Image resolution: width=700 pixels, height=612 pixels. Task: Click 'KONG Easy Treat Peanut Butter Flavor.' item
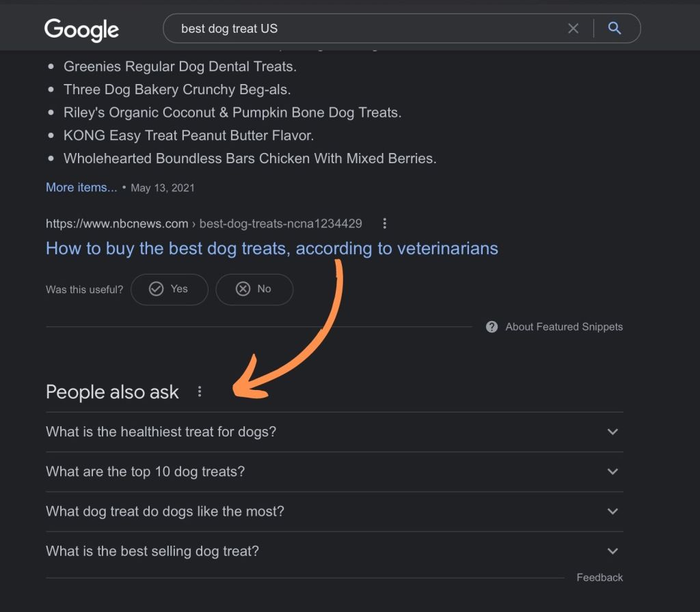(x=189, y=136)
